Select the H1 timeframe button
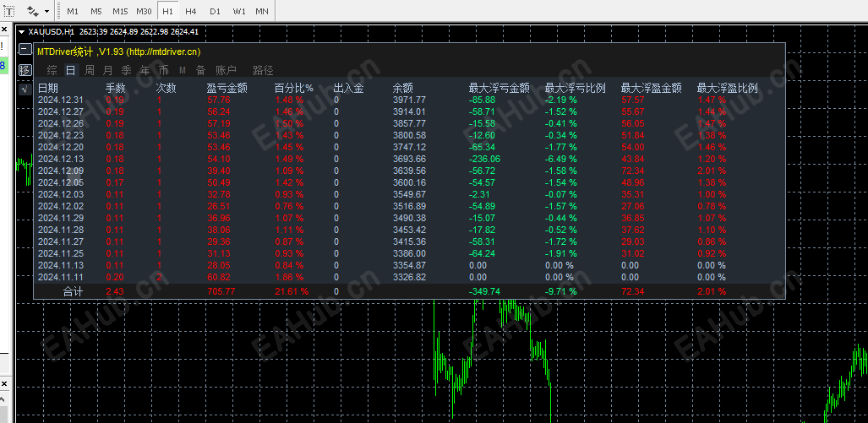 click(x=167, y=11)
